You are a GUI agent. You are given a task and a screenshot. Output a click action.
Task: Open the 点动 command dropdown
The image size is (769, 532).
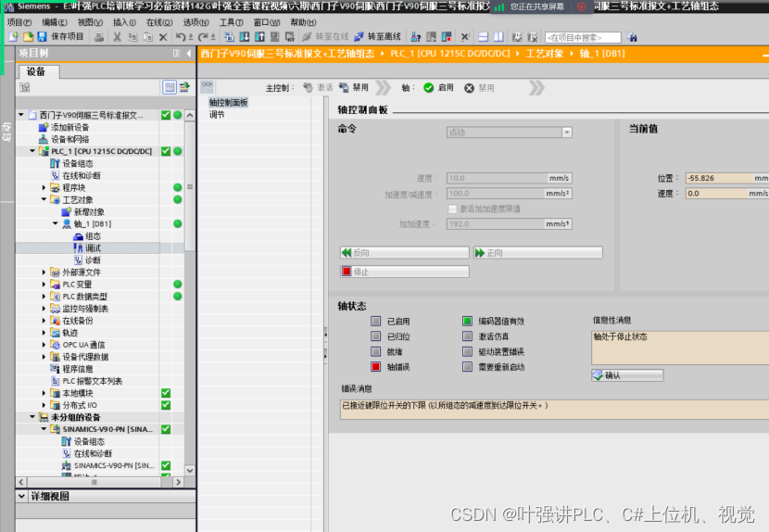567,132
